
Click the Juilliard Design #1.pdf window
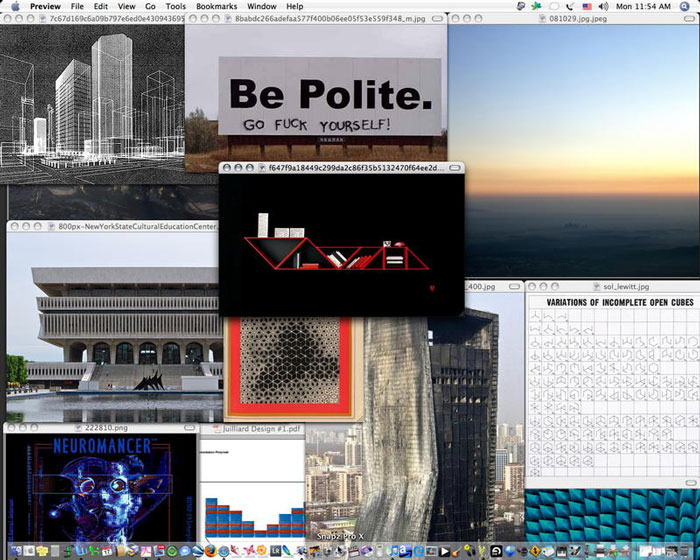pos(252,487)
